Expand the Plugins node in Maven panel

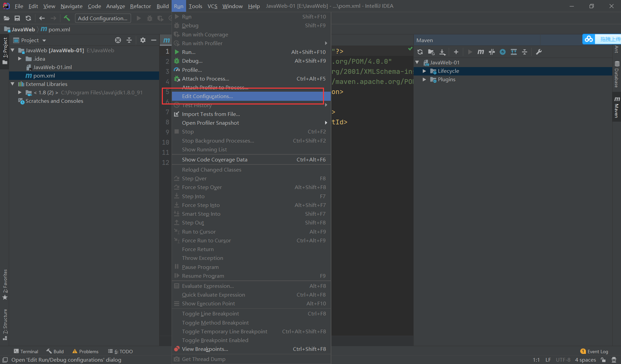pos(424,80)
